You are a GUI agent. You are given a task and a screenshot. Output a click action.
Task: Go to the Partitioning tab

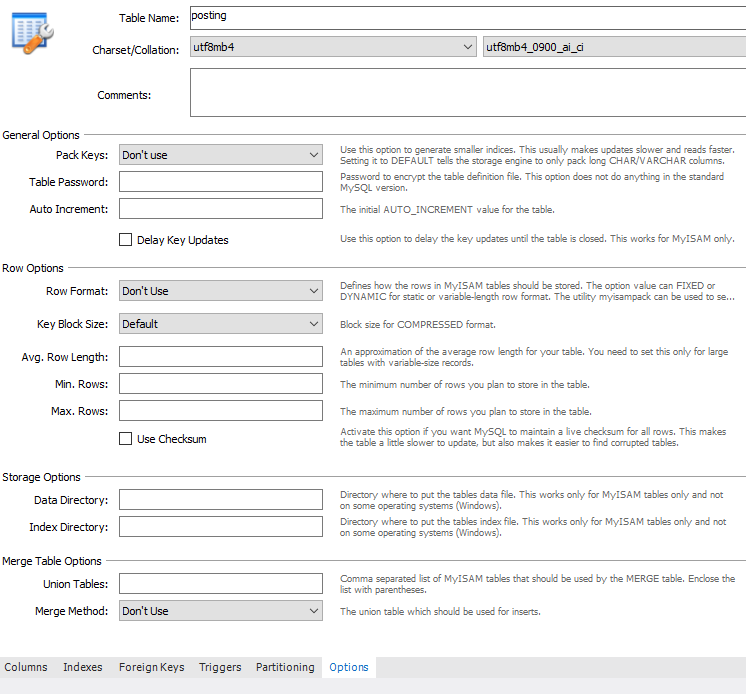(x=285, y=667)
